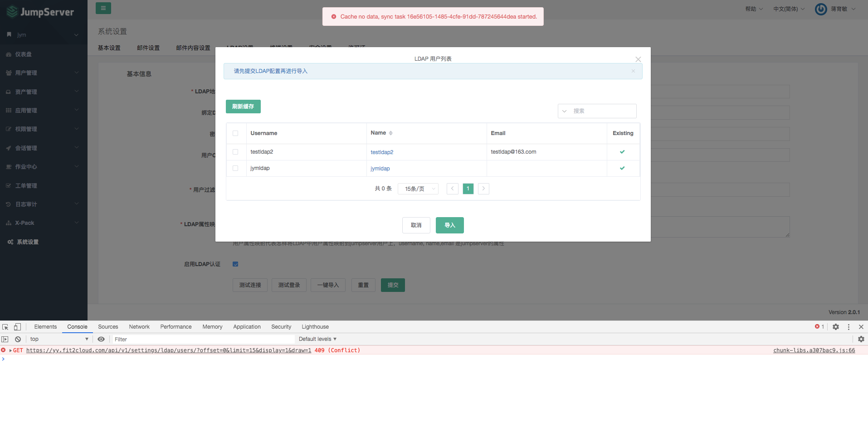Show console sidebar icon
The width and height of the screenshot is (868, 427).
click(5, 339)
